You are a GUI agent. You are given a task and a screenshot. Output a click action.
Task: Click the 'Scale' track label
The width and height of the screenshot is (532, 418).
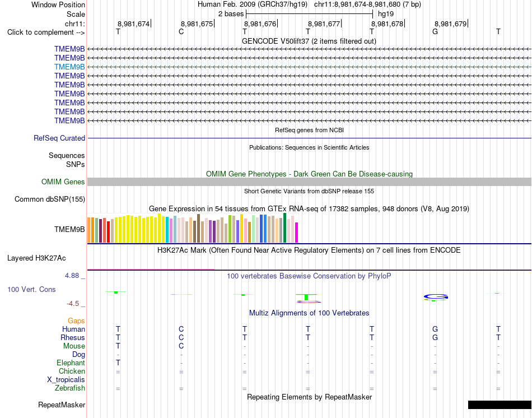point(76,14)
